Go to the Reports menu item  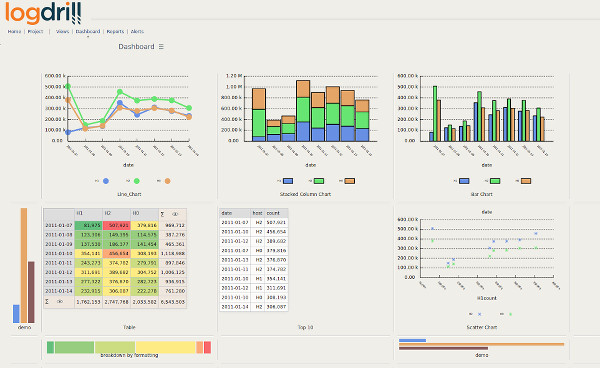[115, 31]
